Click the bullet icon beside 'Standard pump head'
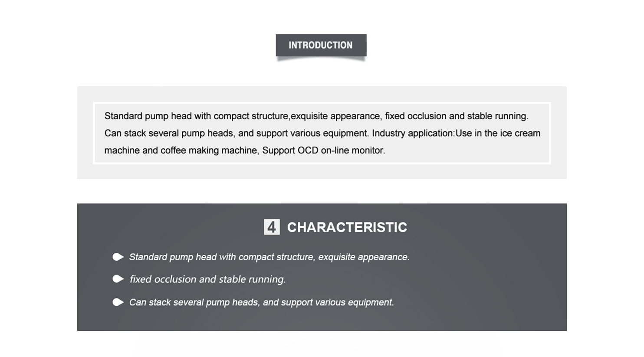 coord(118,257)
